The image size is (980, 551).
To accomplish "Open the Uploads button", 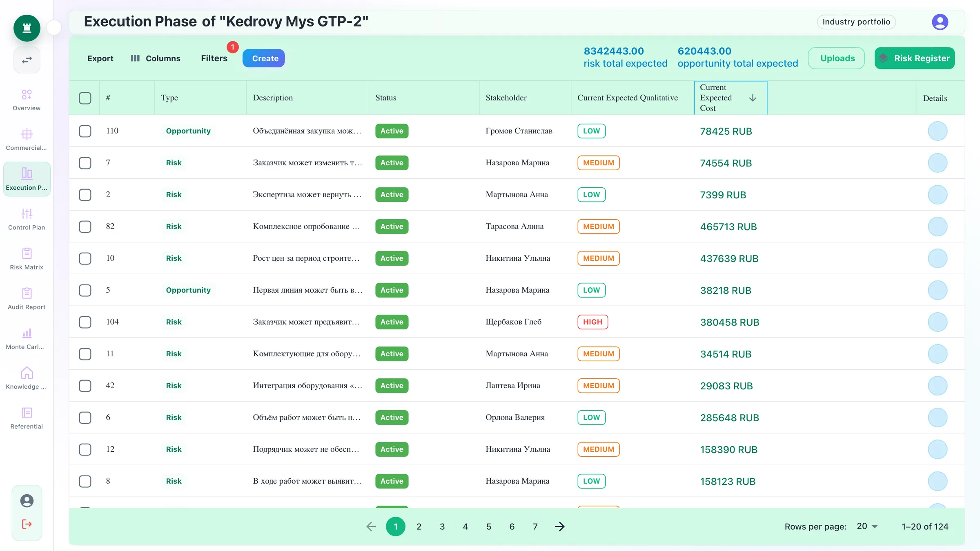I will point(837,58).
